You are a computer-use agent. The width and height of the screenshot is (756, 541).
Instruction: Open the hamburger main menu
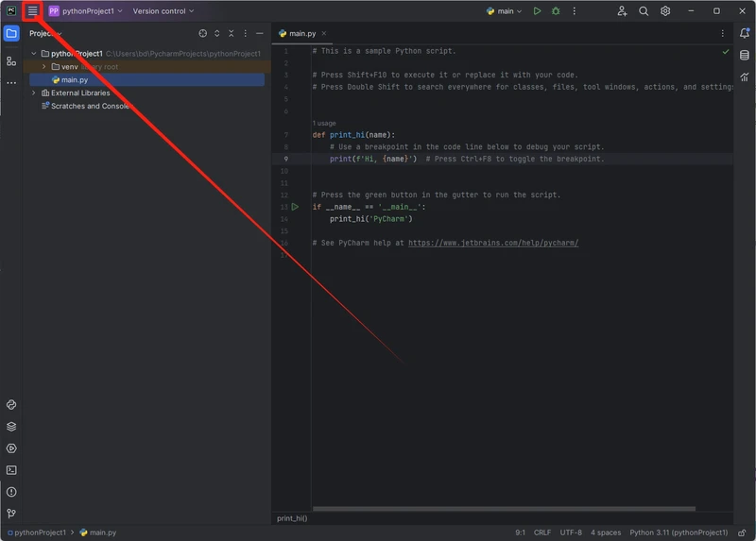point(32,11)
